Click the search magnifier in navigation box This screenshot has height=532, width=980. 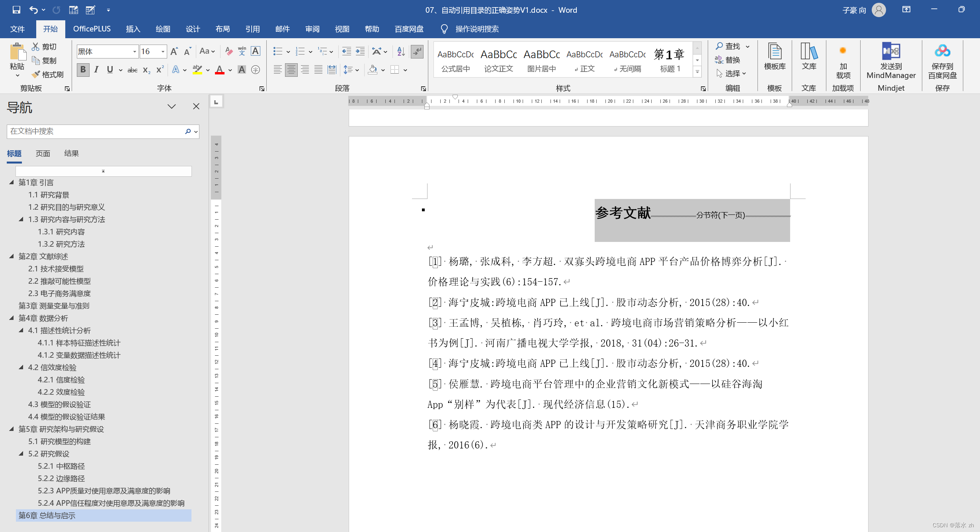pyautogui.click(x=188, y=131)
